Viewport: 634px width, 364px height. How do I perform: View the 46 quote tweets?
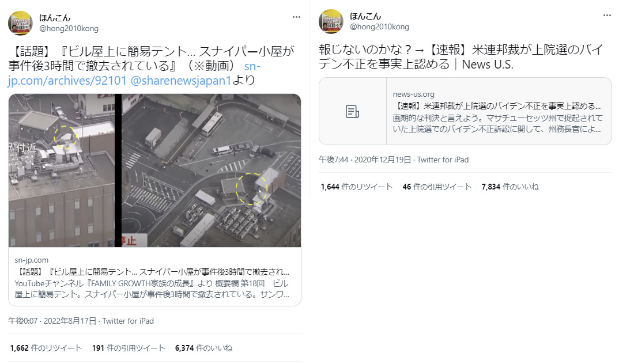pos(437,187)
